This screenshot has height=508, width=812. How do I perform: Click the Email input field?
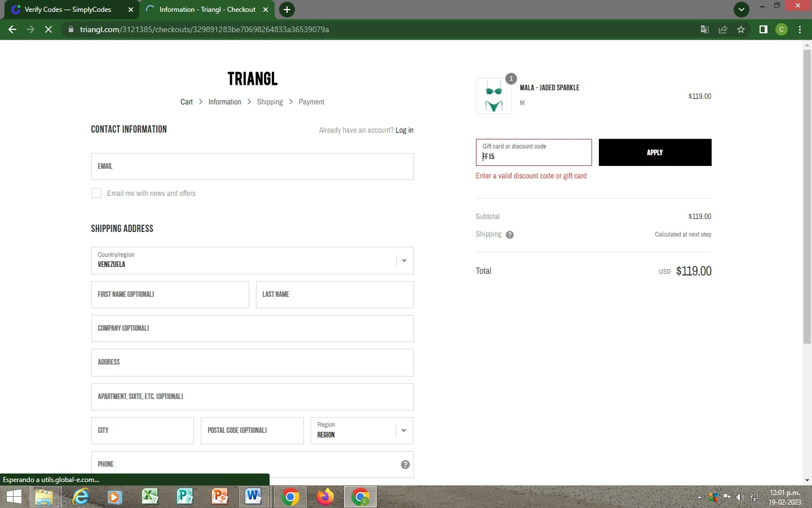click(252, 167)
